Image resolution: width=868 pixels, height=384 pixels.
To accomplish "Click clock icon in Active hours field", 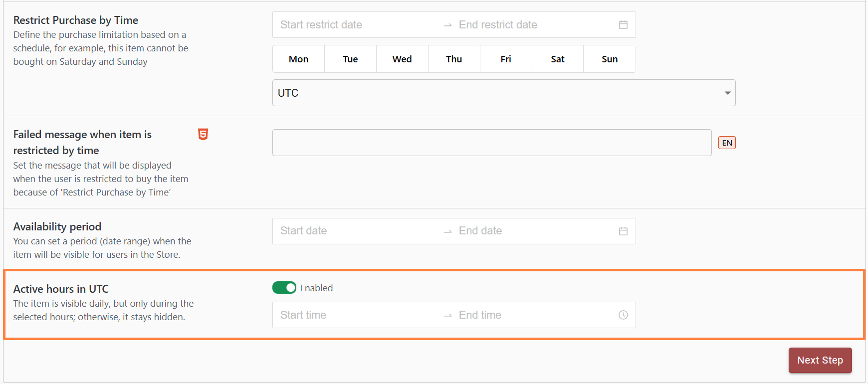I will (x=623, y=315).
